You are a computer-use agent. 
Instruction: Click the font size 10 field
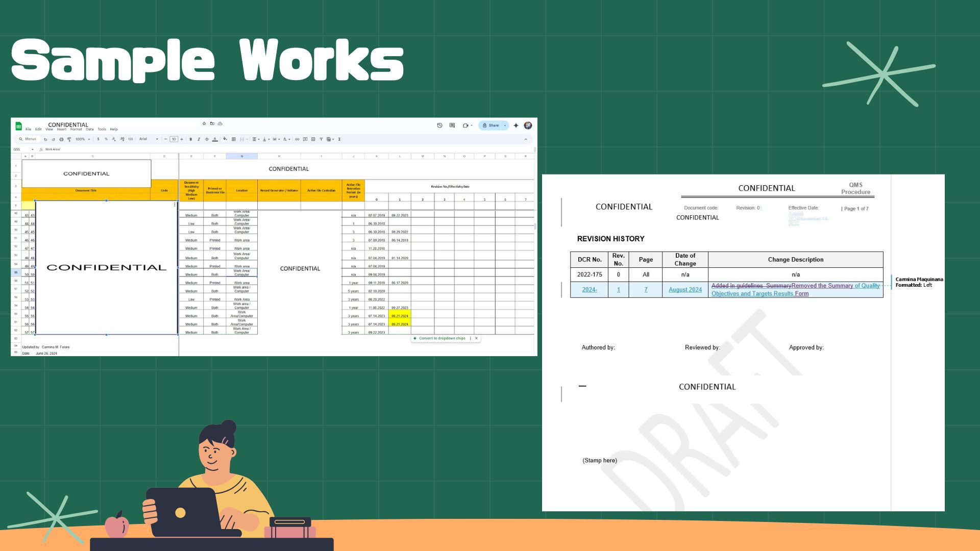click(174, 139)
